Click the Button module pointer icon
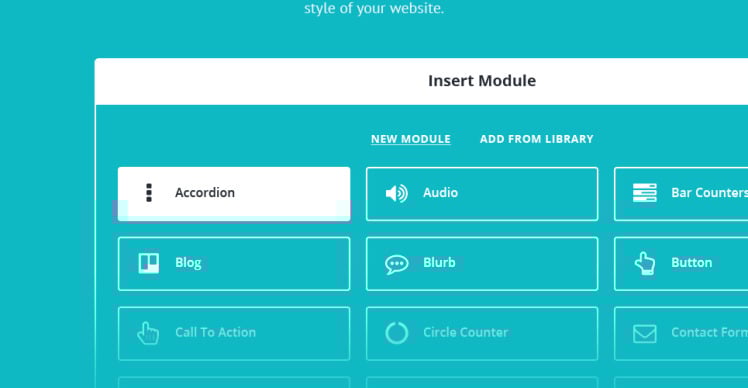This screenshot has width=748, height=388. tap(644, 263)
